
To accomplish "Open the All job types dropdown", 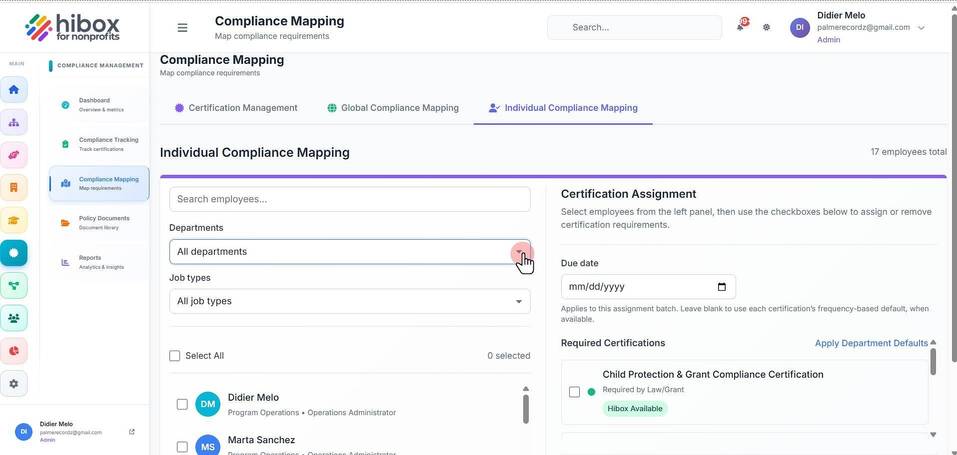I will 350,301.
